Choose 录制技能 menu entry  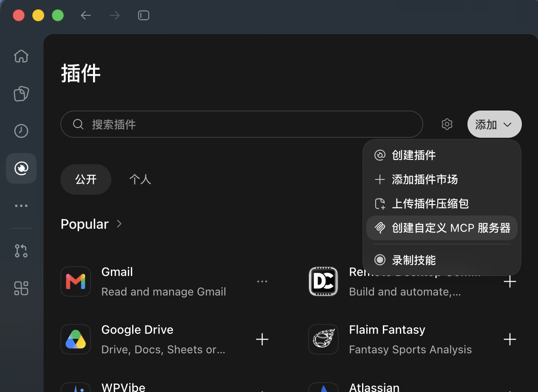(442, 260)
